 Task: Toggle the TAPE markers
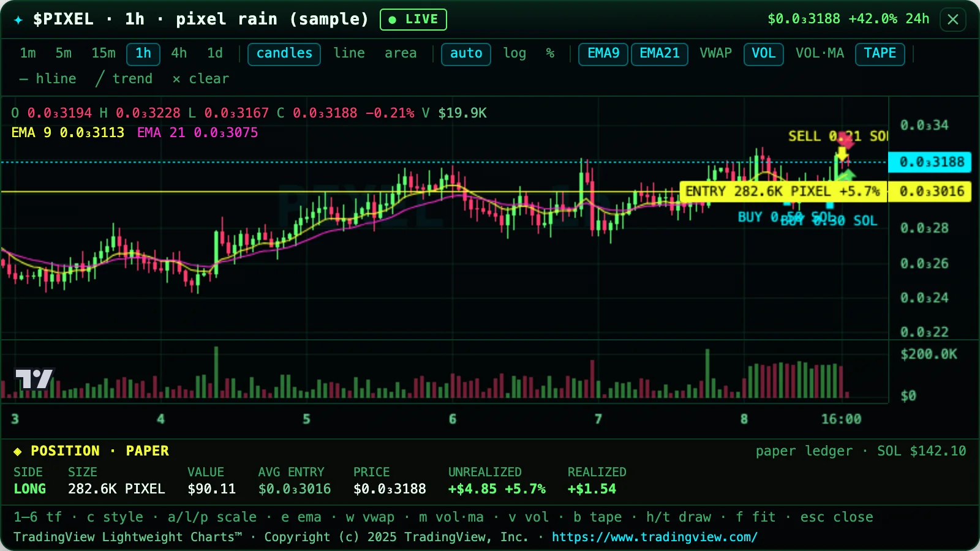click(880, 54)
